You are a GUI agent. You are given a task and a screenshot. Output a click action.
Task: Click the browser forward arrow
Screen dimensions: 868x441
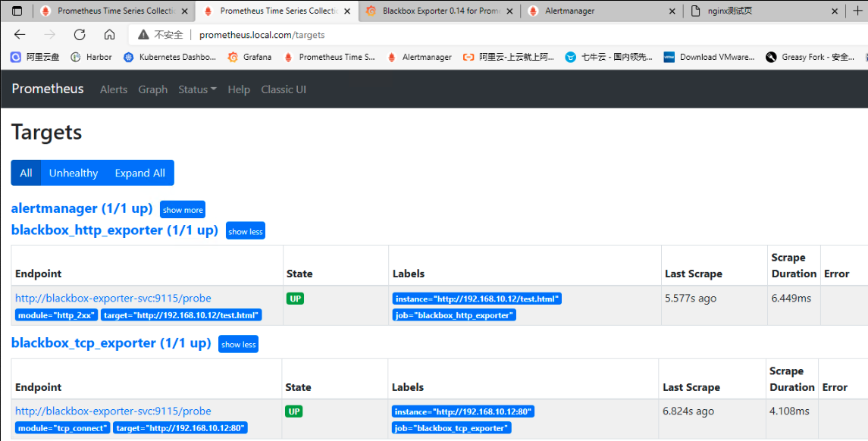50,34
